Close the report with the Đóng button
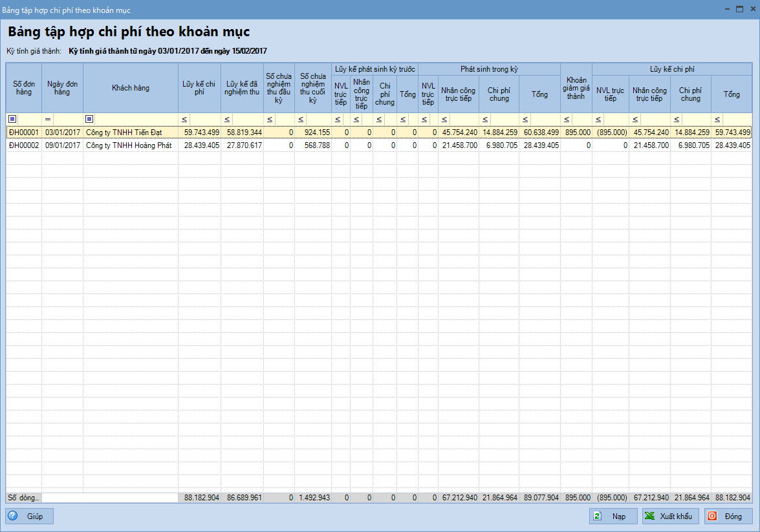The height and width of the screenshot is (532, 760). [x=728, y=516]
